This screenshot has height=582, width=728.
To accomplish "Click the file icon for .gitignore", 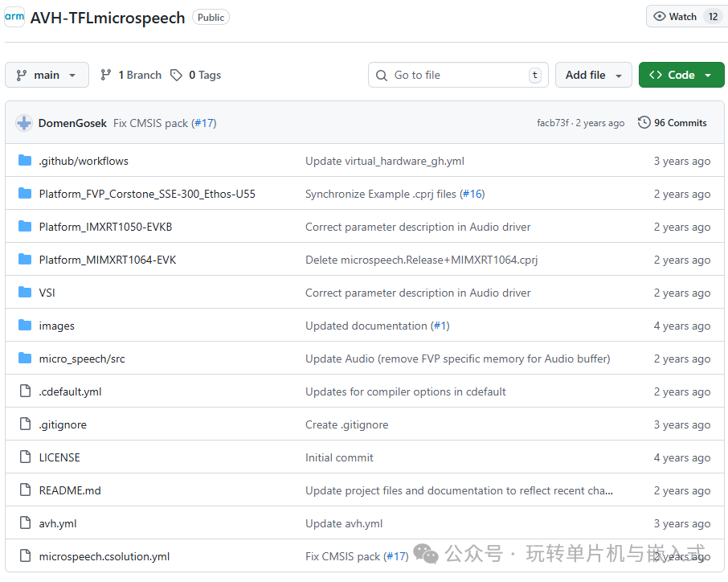I will point(25,424).
